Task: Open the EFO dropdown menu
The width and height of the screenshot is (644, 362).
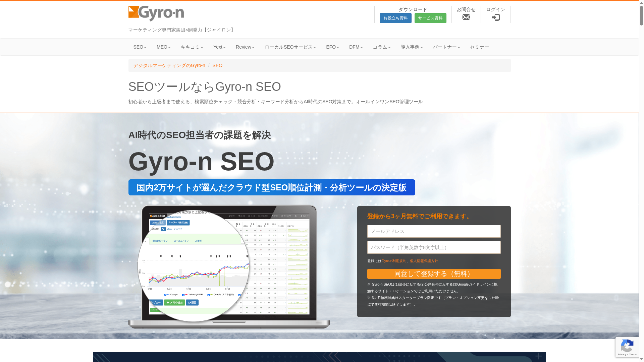Action: (x=332, y=47)
